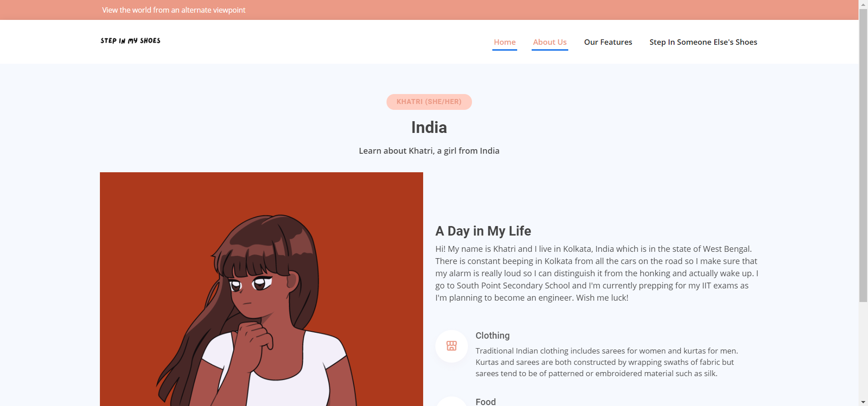Click the Clothing section store icon
The width and height of the screenshot is (868, 406).
coord(452,346)
